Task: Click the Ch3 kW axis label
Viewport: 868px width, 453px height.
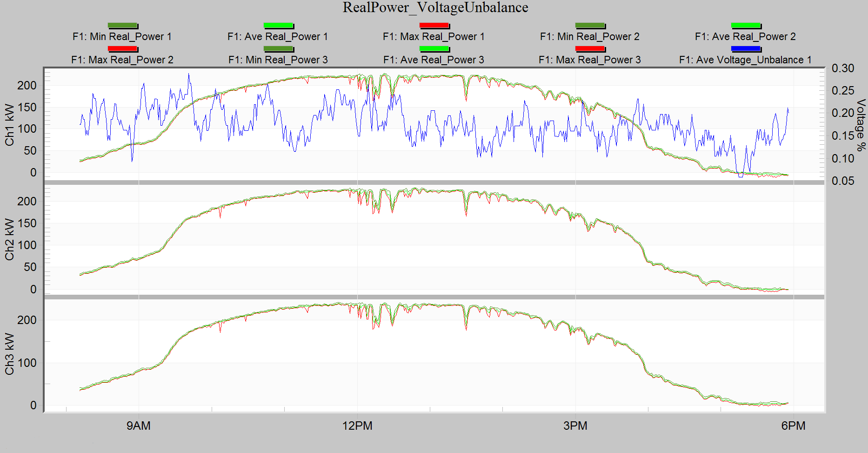Action: point(10,353)
